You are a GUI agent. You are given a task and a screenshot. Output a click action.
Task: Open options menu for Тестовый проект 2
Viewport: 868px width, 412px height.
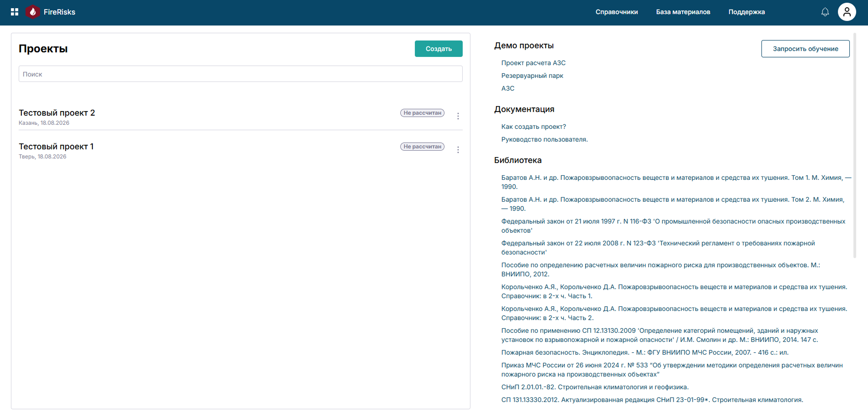(x=458, y=116)
